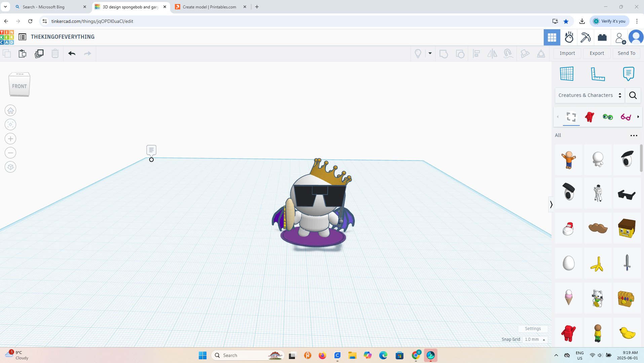Select the Notes tool in shapes panel
This screenshot has height=363, width=644.
pyautogui.click(x=629, y=74)
